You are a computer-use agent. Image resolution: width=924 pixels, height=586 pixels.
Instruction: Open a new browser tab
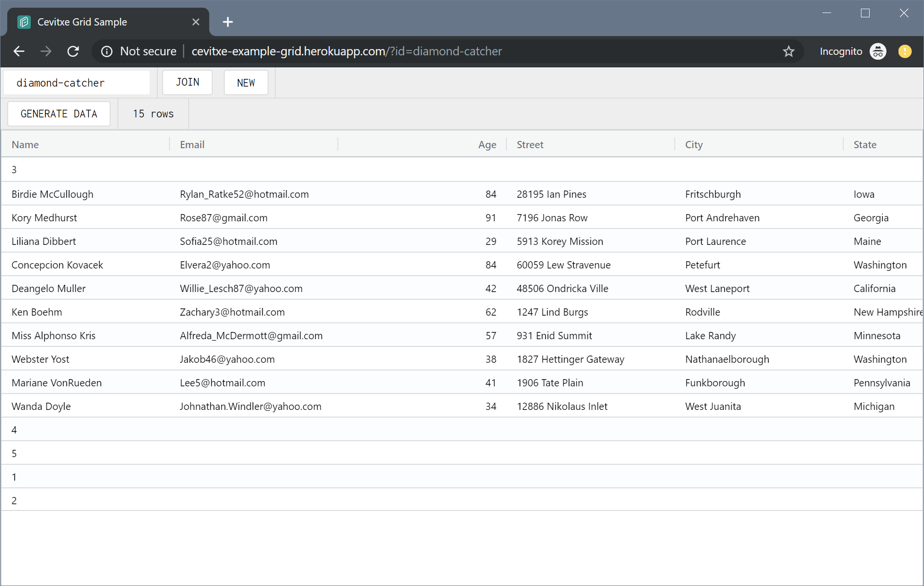(227, 22)
